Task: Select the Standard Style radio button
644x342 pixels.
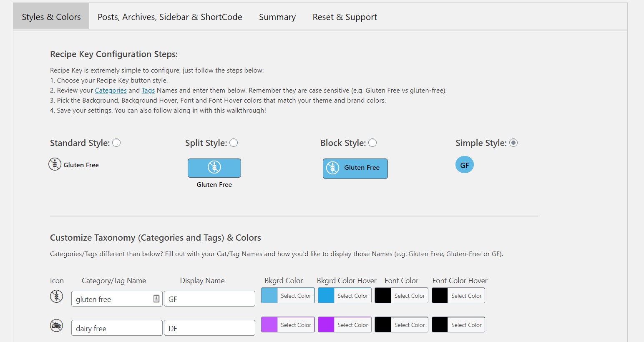Action: coord(116,143)
